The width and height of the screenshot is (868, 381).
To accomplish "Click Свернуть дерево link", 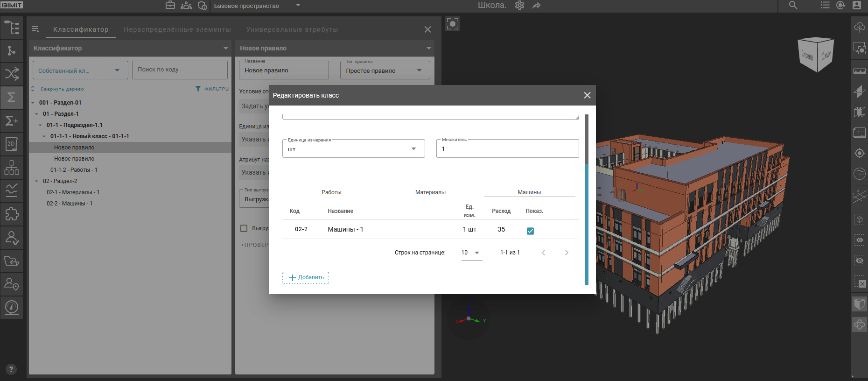I will point(62,89).
